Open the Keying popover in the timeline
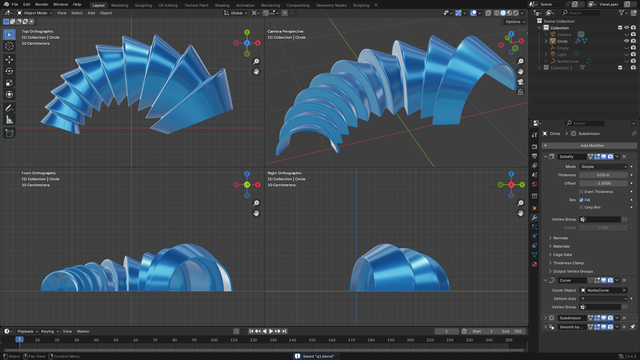Viewport: 640px width, 360px height. [49, 331]
